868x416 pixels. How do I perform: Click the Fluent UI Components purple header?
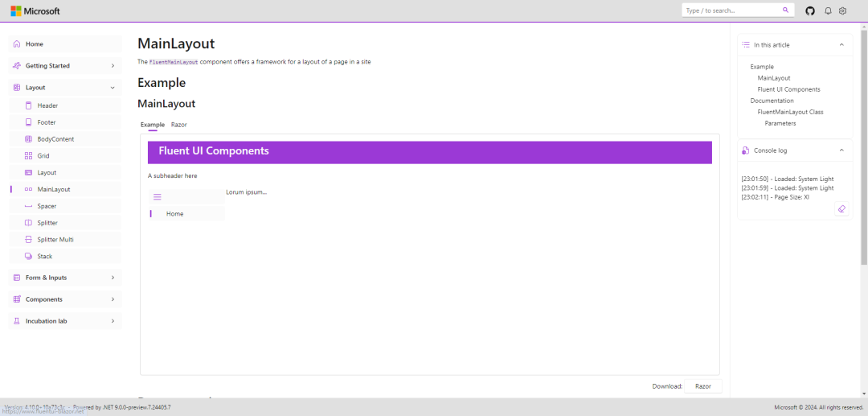429,152
